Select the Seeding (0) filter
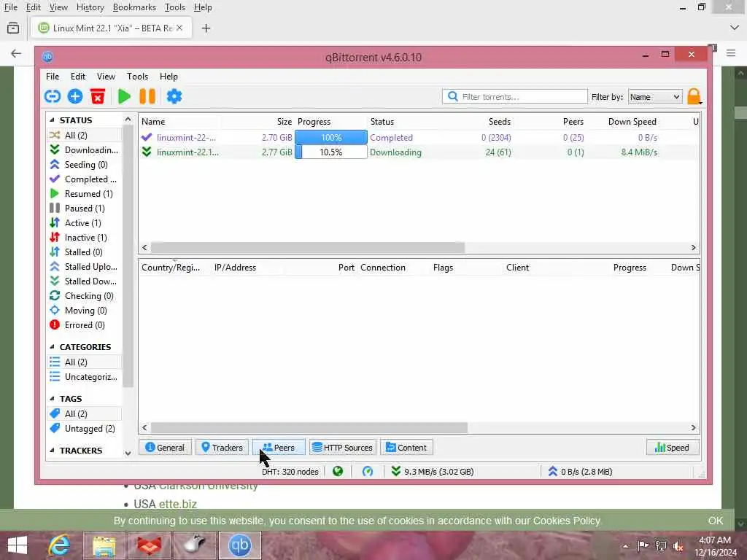Image resolution: width=747 pixels, height=560 pixels. (84, 165)
